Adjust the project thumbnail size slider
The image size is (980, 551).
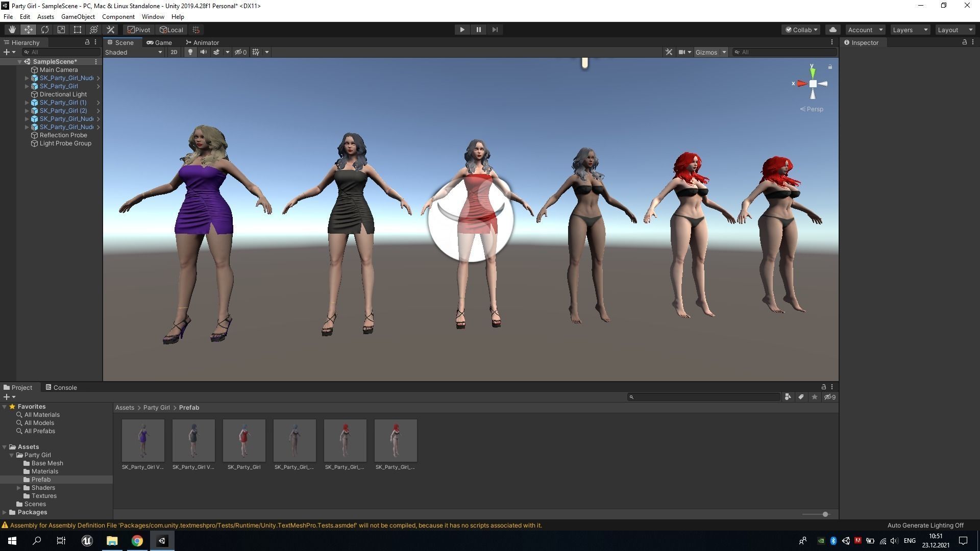[825, 514]
